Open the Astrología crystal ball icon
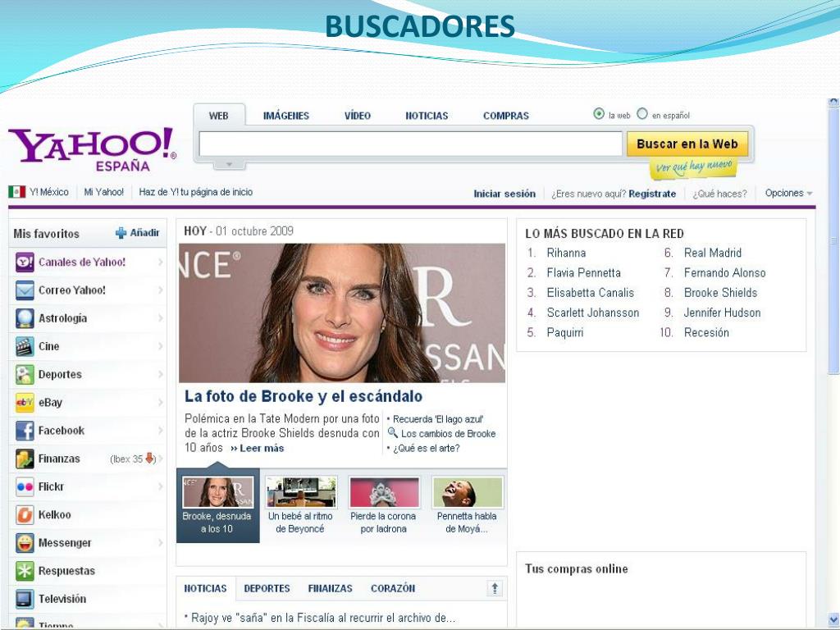 click(x=25, y=318)
